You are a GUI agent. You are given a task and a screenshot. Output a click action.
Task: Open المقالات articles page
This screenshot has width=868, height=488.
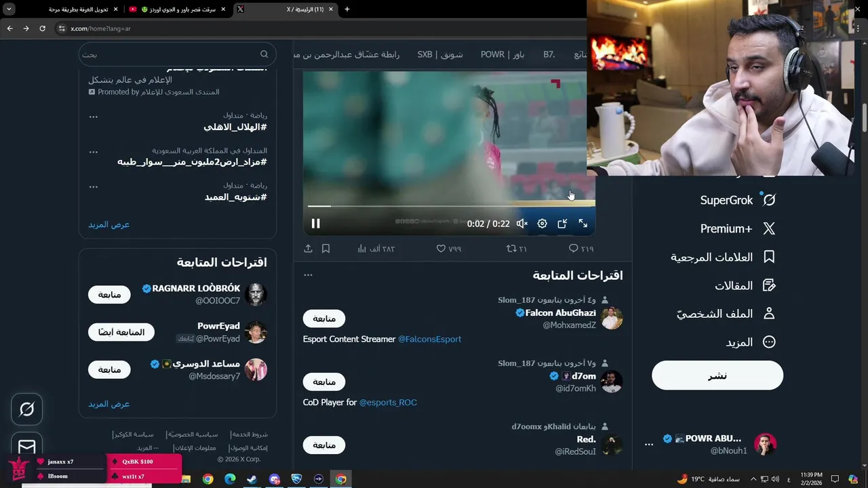745,285
